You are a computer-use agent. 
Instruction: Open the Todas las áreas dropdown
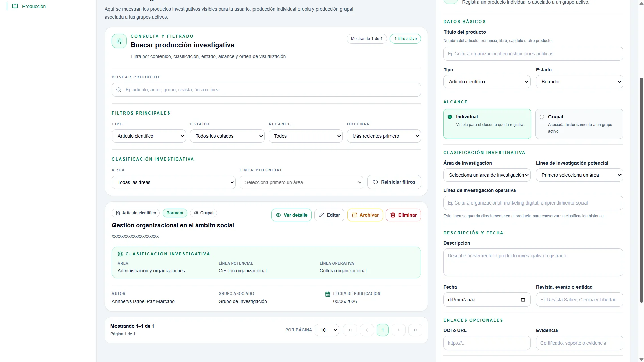(174, 182)
